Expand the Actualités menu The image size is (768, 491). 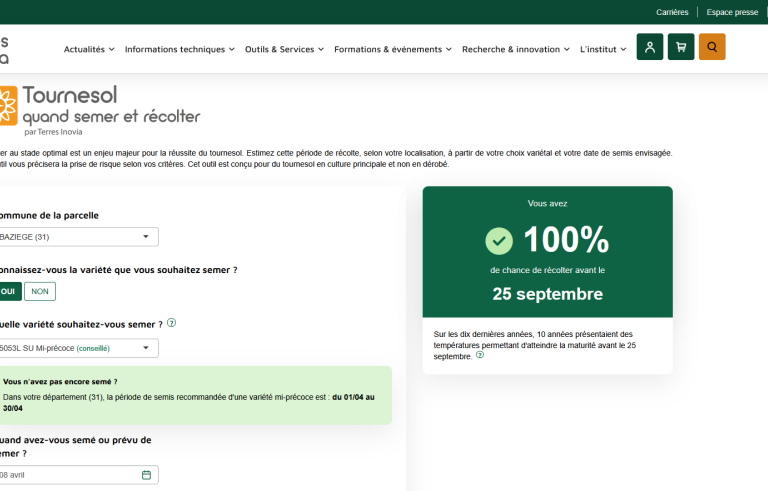point(89,49)
